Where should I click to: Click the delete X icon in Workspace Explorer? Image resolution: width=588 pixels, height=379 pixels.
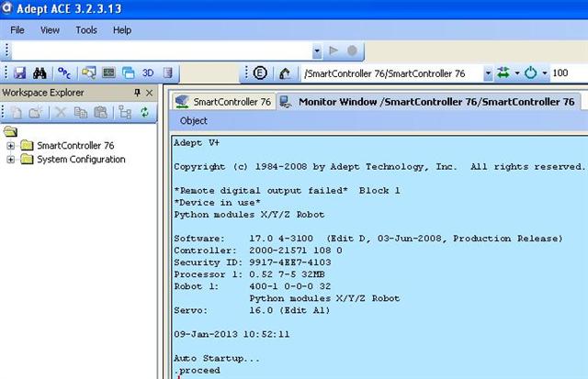tap(61, 112)
